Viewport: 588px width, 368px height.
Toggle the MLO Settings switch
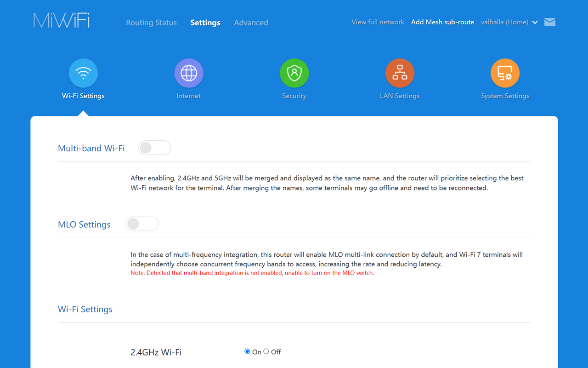(x=142, y=224)
